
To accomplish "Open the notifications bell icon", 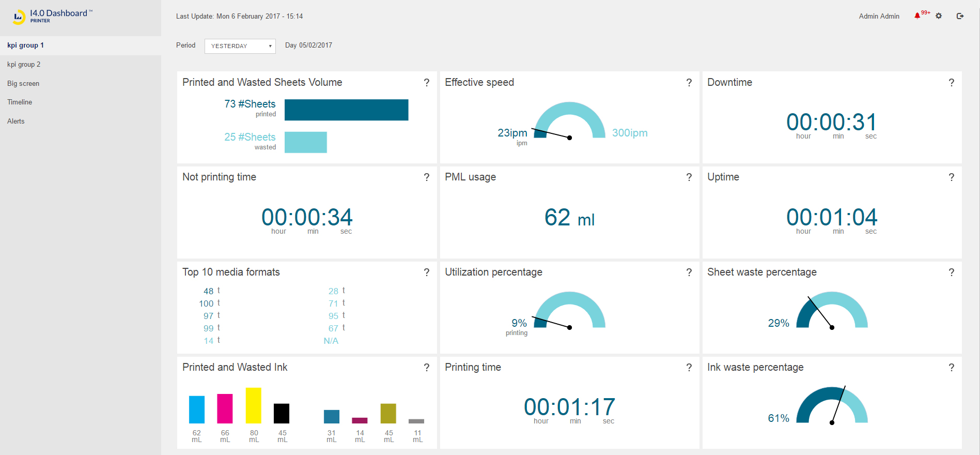I will coord(917,16).
